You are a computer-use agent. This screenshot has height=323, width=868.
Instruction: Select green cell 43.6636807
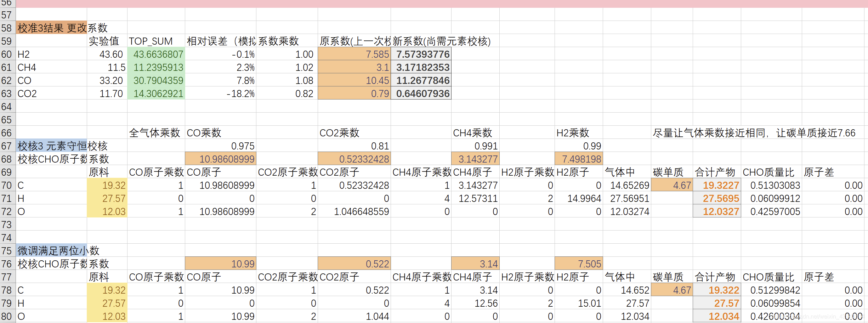tap(156, 54)
